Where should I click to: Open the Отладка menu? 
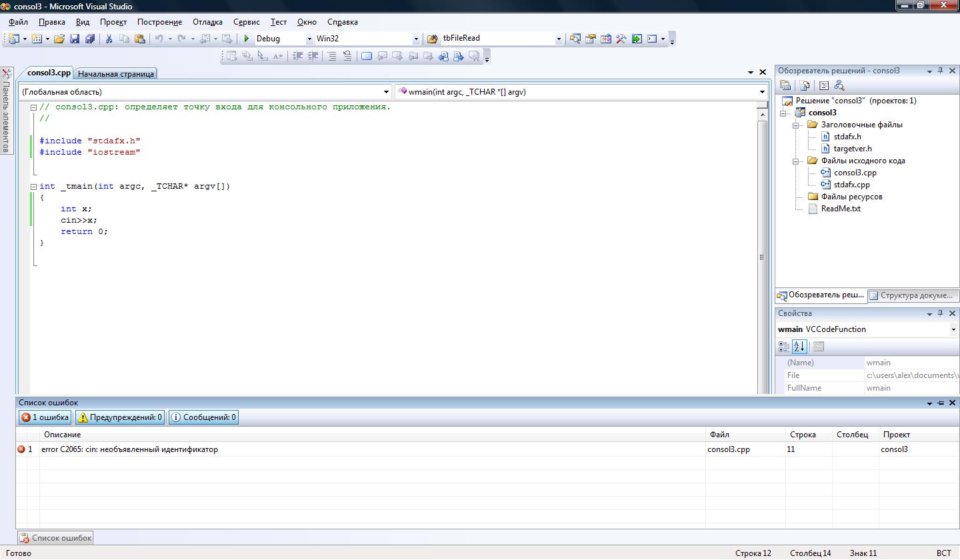coord(207,22)
